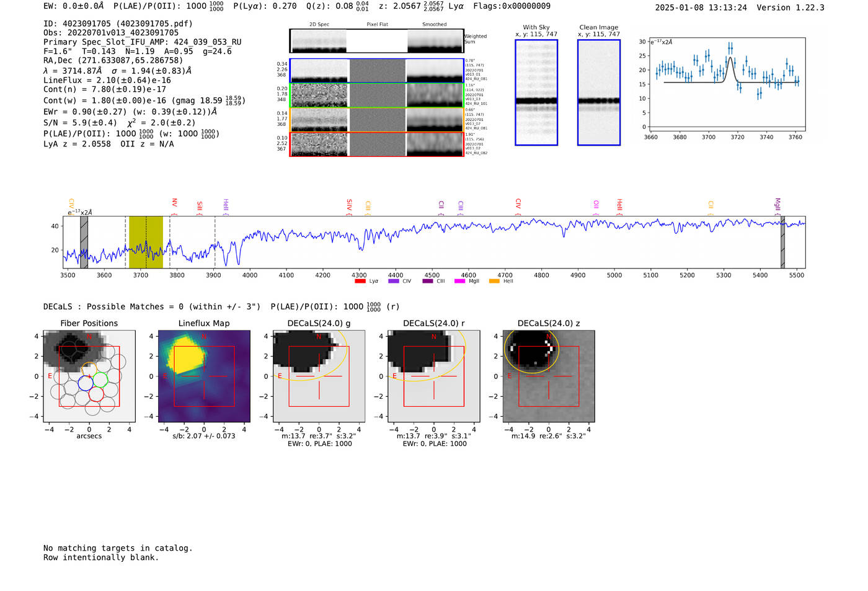Click the red Lyα legend swatch

click(360, 281)
